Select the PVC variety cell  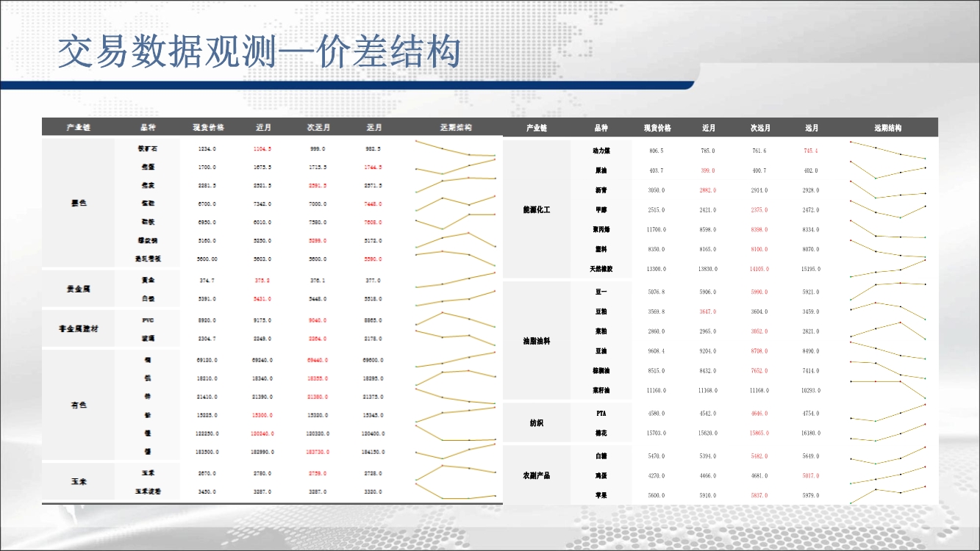coord(148,320)
